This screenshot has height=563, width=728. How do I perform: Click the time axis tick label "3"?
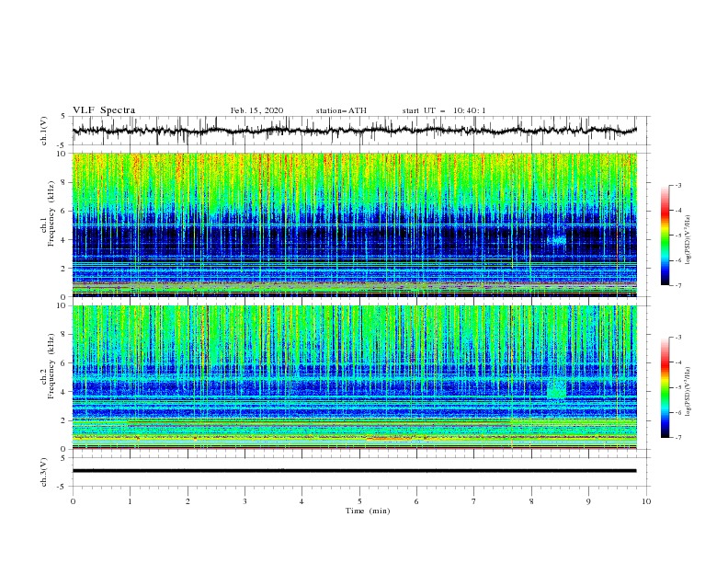point(245,501)
